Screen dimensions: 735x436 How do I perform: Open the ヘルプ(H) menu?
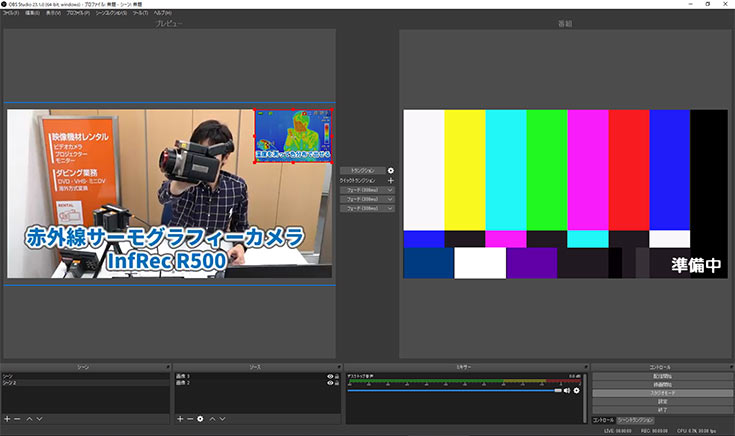pyautogui.click(x=162, y=13)
